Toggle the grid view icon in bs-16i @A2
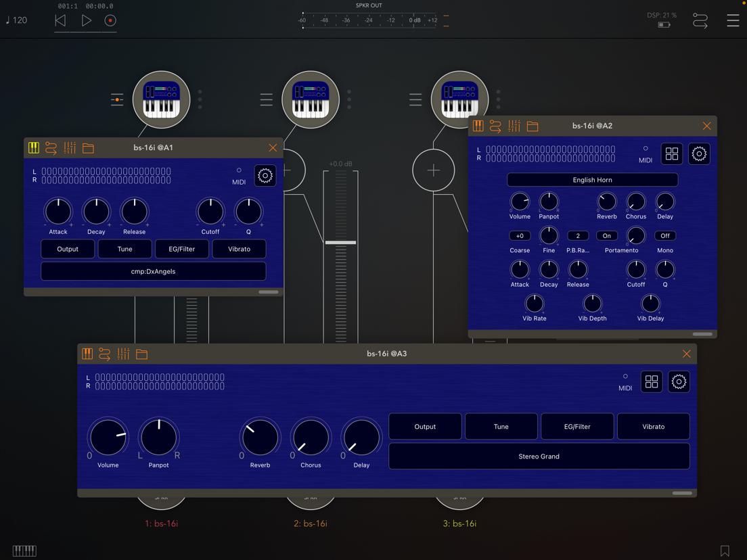This screenshot has width=747, height=560. [671, 154]
